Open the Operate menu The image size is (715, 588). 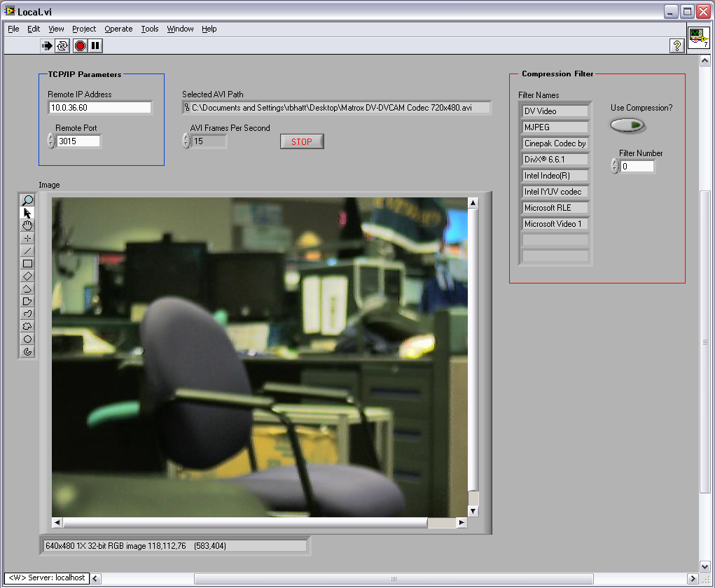(x=118, y=29)
